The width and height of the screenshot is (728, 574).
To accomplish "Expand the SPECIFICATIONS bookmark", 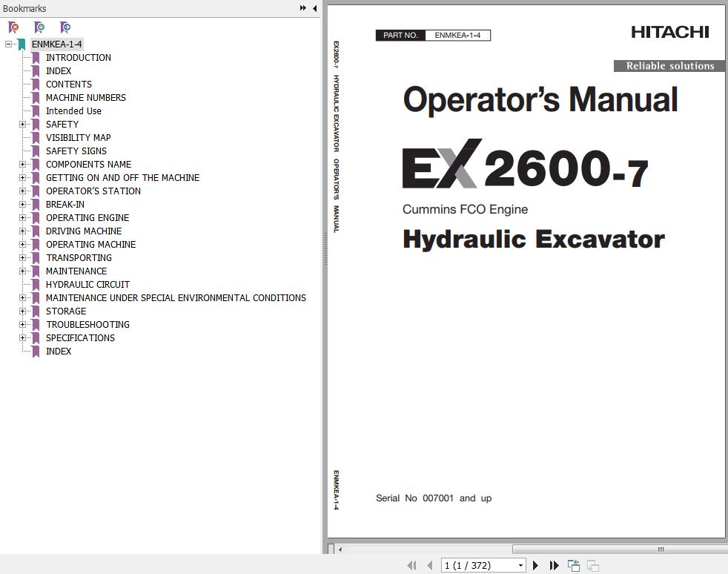I will pyautogui.click(x=22, y=337).
